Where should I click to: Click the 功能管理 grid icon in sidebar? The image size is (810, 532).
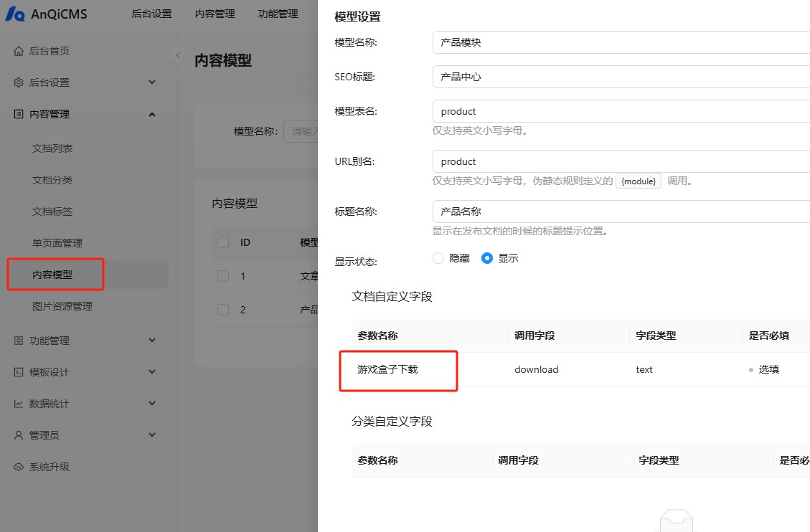tap(19, 341)
